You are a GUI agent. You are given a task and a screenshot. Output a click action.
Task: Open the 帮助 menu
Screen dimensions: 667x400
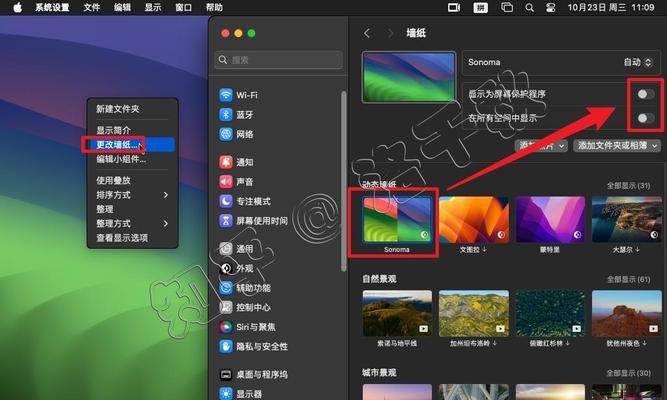[214, 7]
